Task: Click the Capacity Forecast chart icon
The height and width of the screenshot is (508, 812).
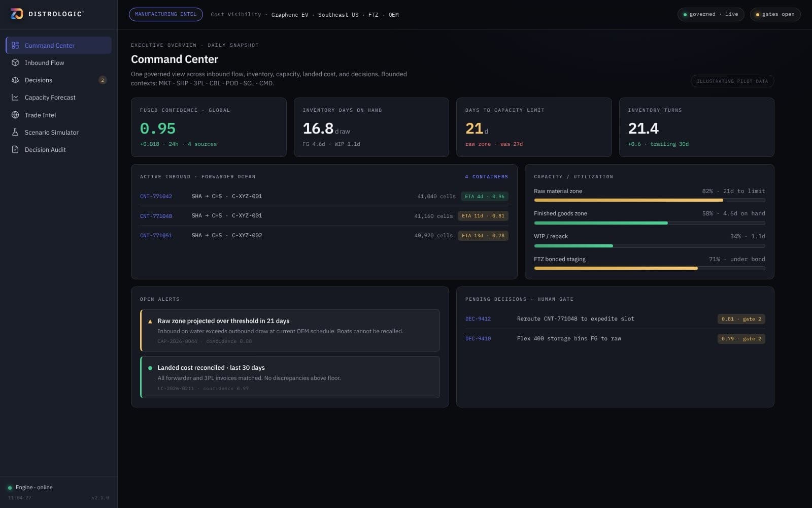Action: [15, 97]
